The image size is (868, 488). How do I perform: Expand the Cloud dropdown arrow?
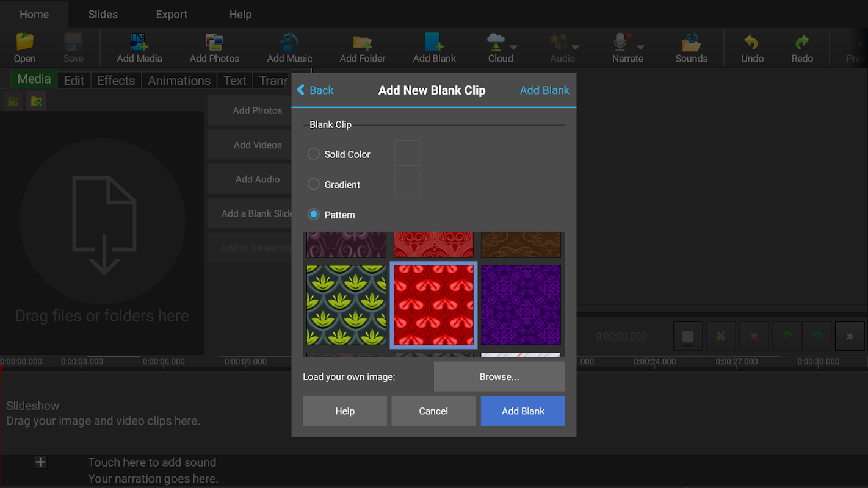513,47
